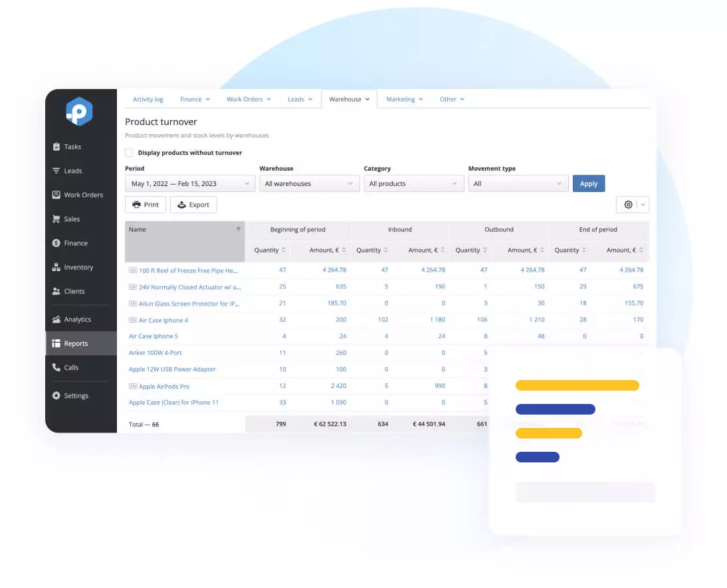Expand the Category All products dropdown
The width and height of the screenshot is (727, 588).
coord(413,183)
